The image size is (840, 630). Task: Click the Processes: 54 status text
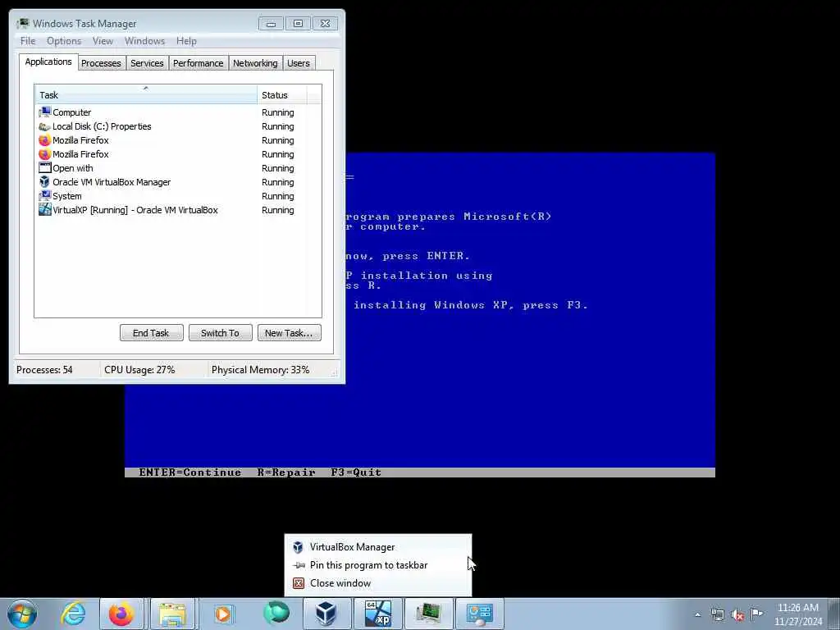point(44,370)
